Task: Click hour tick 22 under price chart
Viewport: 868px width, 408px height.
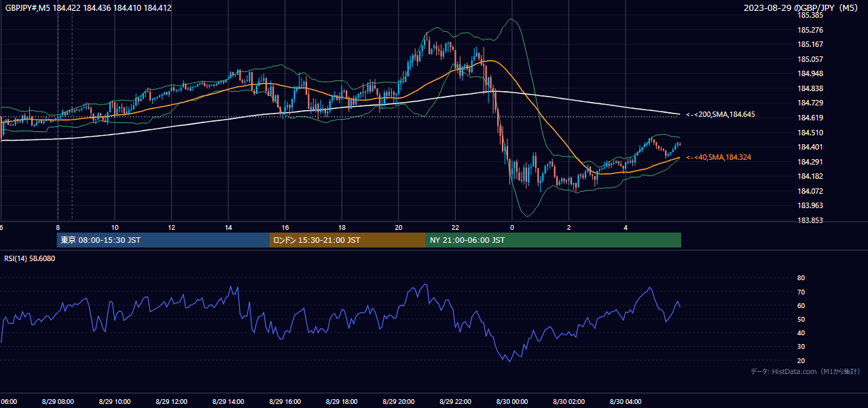Action: coord(456,227)
